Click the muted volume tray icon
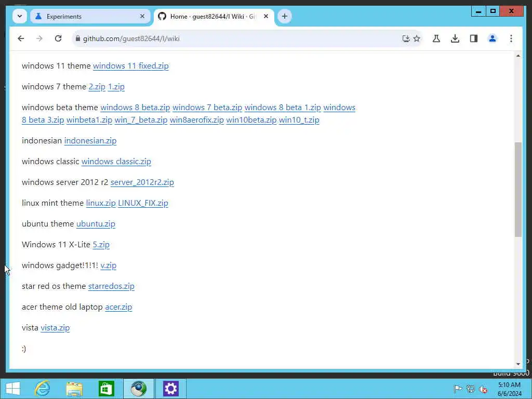 [483, 389]
